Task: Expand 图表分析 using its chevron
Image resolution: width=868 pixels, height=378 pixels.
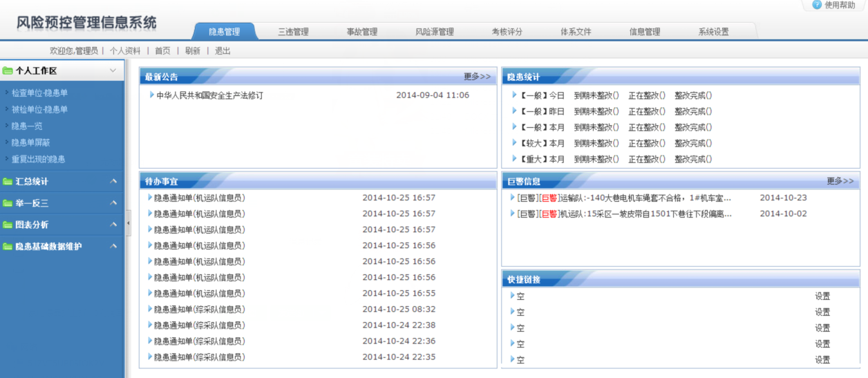Action: 113,225
